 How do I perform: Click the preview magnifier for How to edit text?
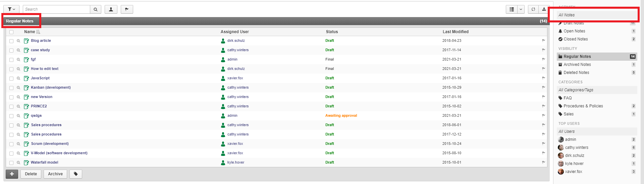19,69
